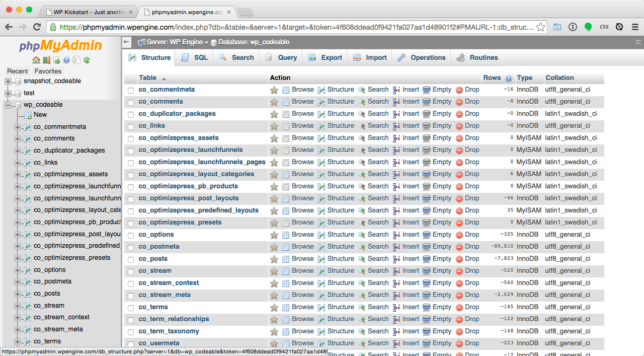Check the co_options row checkbox
This screenshot has height=356, width=644.
(x=131, y=236)
